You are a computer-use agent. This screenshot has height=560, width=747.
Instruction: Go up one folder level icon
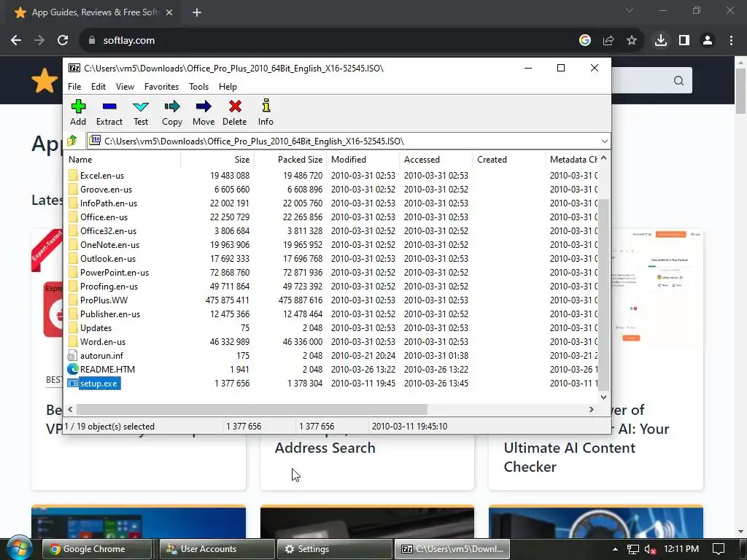(x=72, y=141)
